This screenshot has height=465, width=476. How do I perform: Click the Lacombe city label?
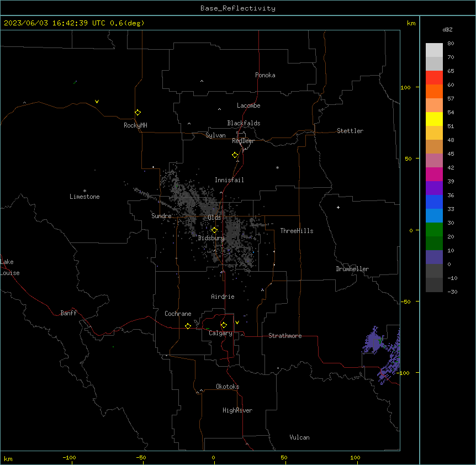[x=248, y=105]
